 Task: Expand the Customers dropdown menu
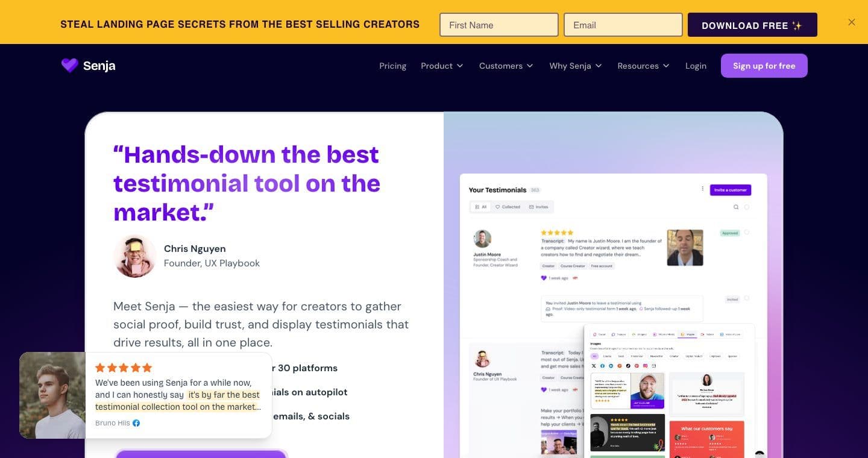pyautogui.click(x=506, y=66)
